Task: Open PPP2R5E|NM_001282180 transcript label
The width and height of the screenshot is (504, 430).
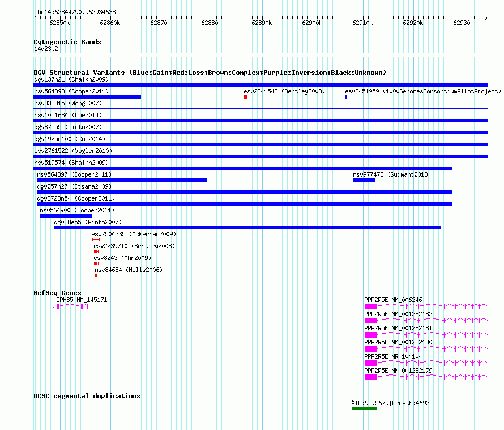Action: tap(398, 342)
